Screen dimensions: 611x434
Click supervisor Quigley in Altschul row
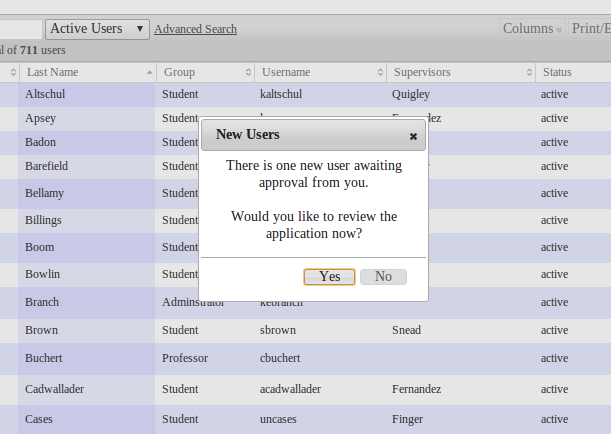411,94
